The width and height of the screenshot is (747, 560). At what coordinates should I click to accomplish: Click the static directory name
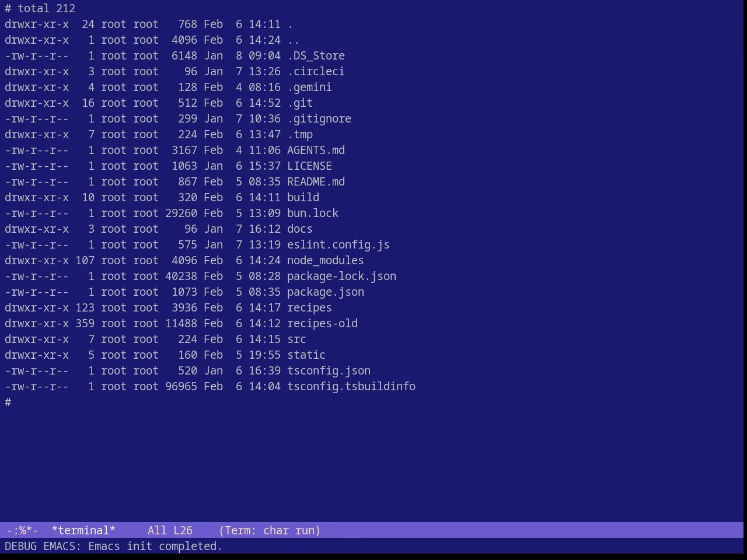[x=306, y=355]
